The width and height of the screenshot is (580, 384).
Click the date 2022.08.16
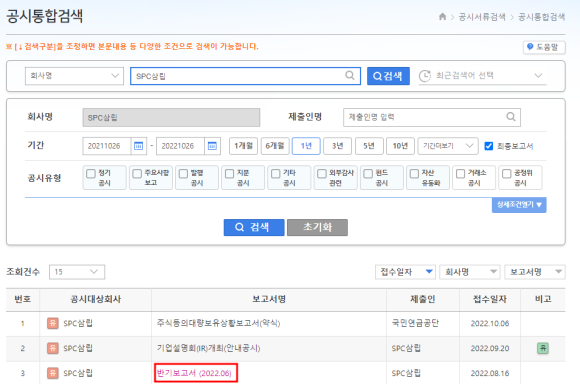490,373
